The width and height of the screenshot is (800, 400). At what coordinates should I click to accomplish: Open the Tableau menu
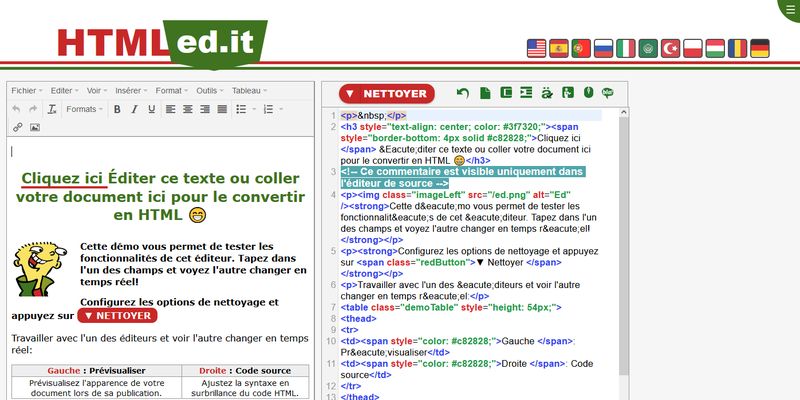[x=249, y=90]
